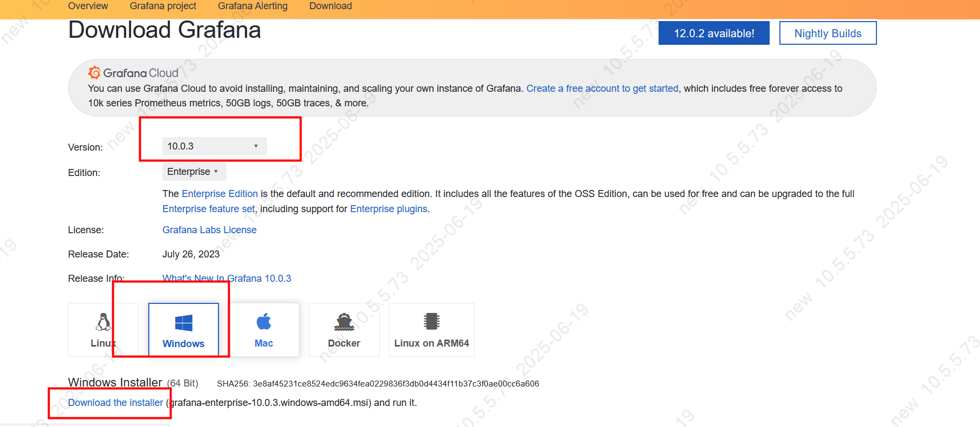
Task: Go to Grafana Alerting nav item
Action: [252, 6]
